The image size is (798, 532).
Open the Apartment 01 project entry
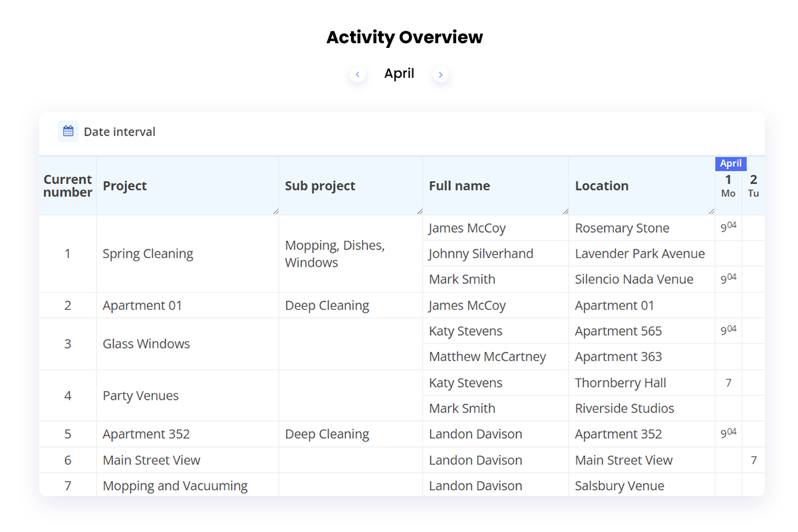(142, 305)
